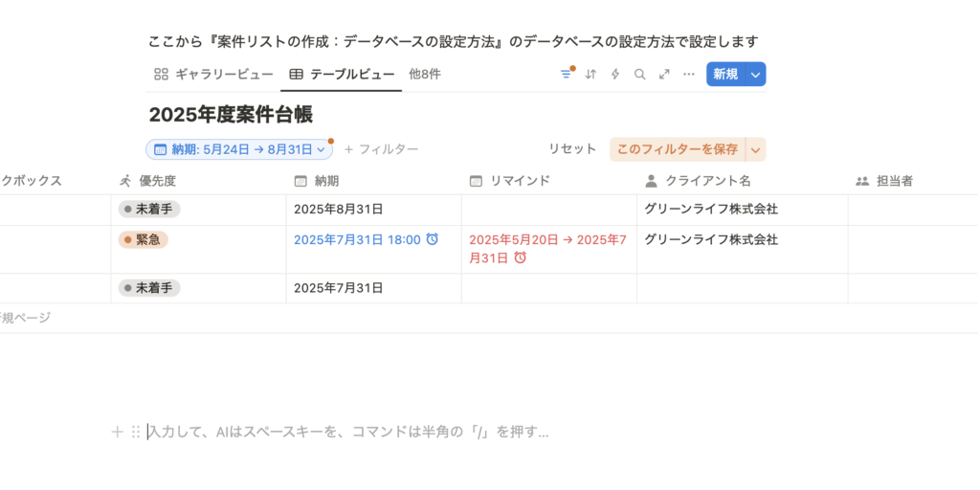
Task: Show the other 8 views (他8件)
Action: (x=425, y=74)
